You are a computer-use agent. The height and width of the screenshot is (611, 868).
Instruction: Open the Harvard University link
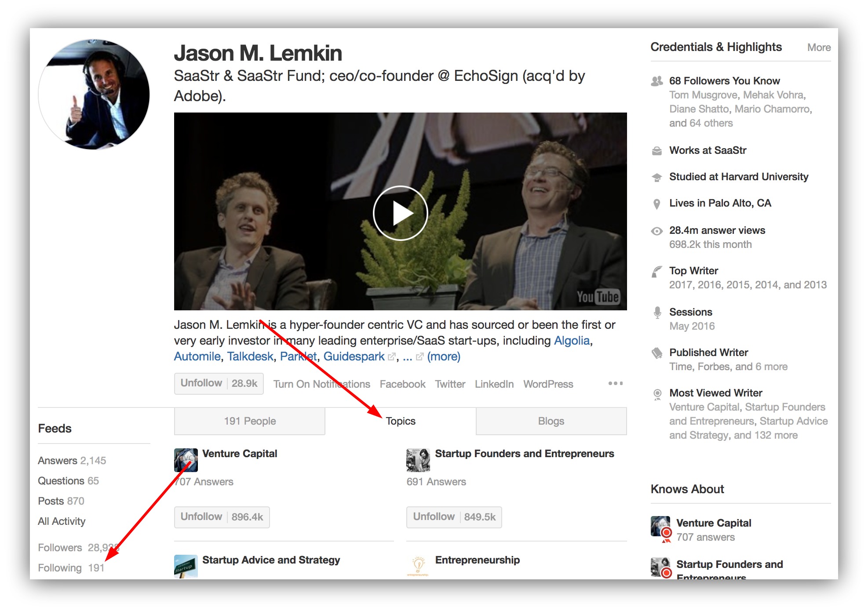(764, 177)
